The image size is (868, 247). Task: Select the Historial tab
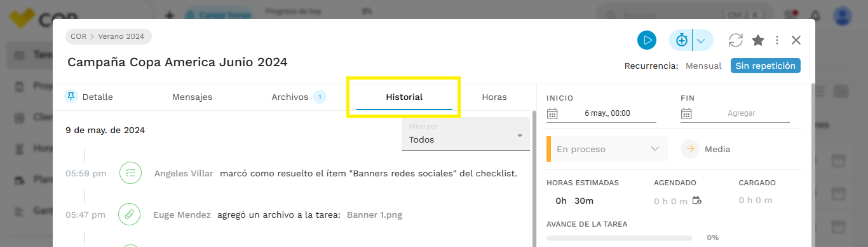click(404, 97)
